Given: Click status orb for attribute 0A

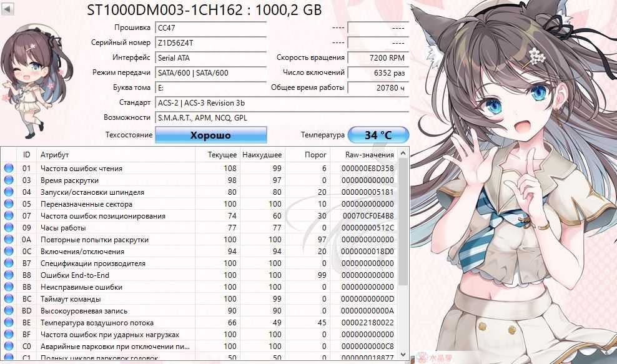Looking at the screenshot, I should [x=9, y=239].
